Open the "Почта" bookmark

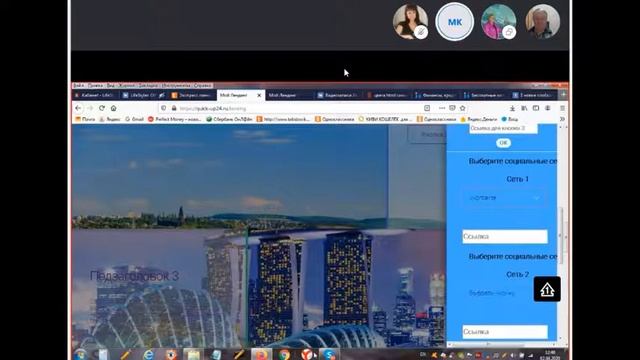click(x=85, y=119)
